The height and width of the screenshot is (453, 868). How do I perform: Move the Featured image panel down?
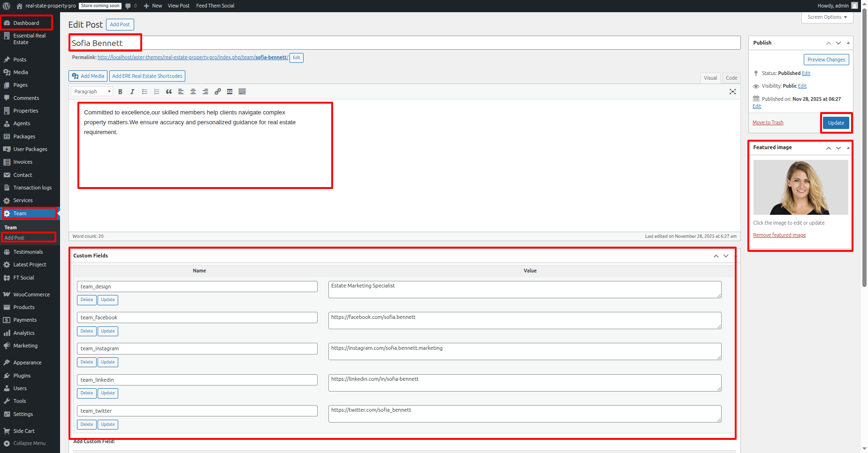[838, 148]
